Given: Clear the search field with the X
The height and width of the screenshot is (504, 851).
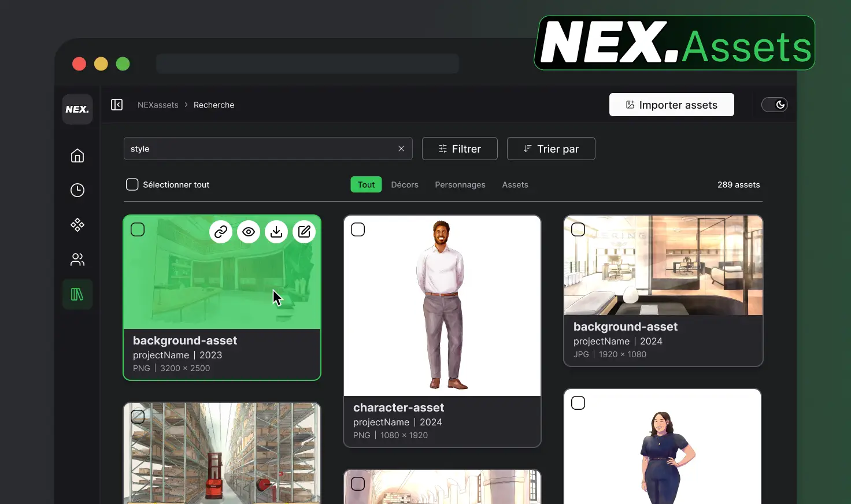Looking at the screenshot, I should tap(401, 149).
